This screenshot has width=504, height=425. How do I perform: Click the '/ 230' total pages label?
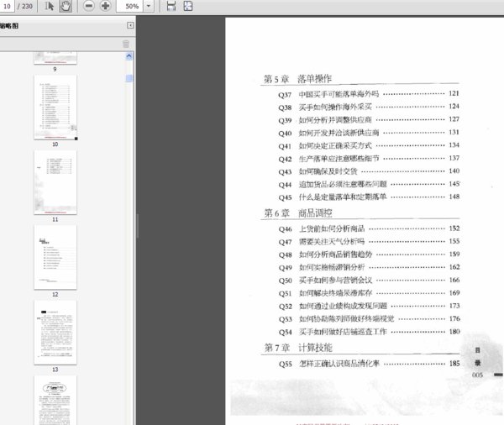(25, 6)
